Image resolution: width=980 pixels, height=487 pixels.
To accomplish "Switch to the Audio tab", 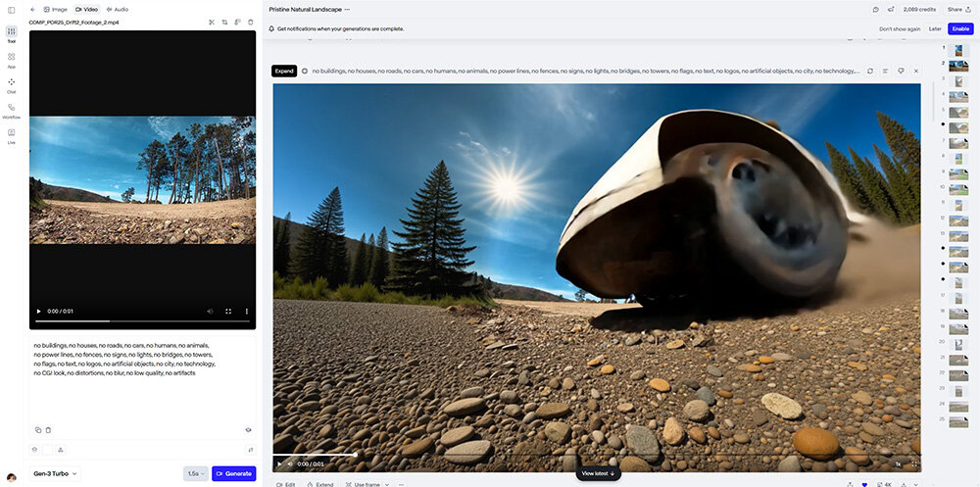I will (x=117, y=9).
